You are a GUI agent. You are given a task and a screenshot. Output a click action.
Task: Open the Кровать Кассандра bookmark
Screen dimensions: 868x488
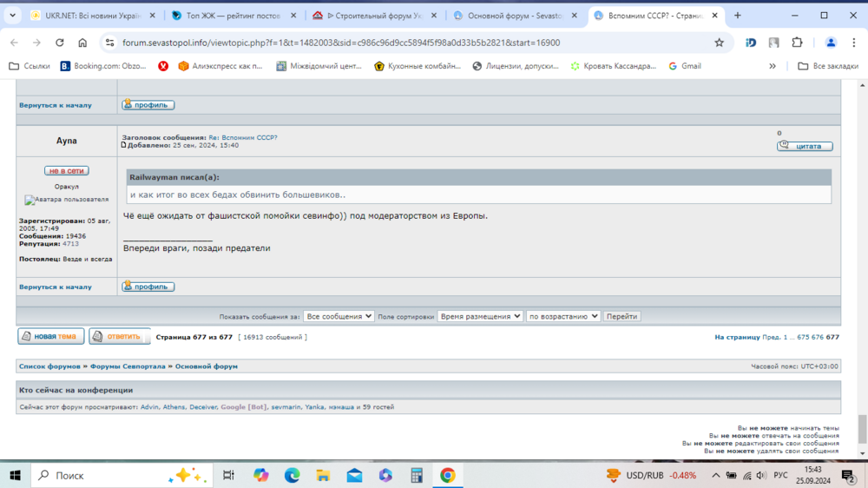point(614,66)
